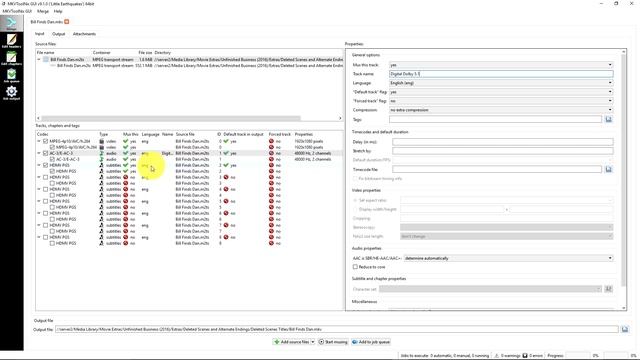Image resolution: width=640 pixels, height=360 pixels.
Task: Click the Add to job queue button
Action: (x=371, y=342)
